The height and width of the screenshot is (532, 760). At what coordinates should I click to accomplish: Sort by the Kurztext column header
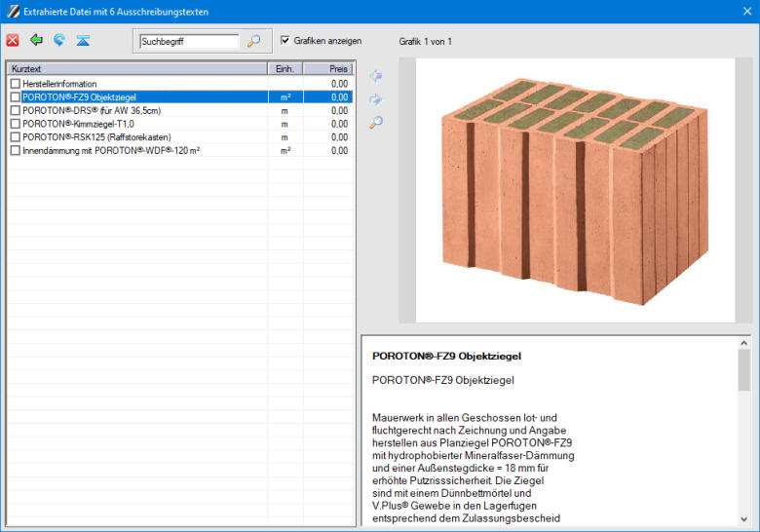[x=137, y=69]
